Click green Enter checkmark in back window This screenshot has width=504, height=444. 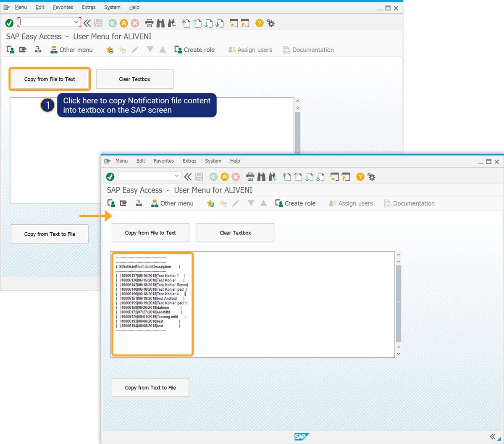point(9,23)
